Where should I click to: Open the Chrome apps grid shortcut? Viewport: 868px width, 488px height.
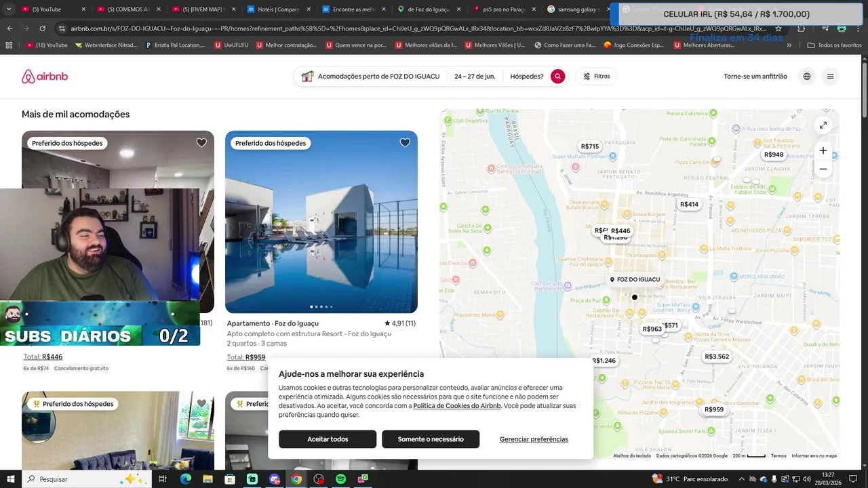click(x=9, y=45)
